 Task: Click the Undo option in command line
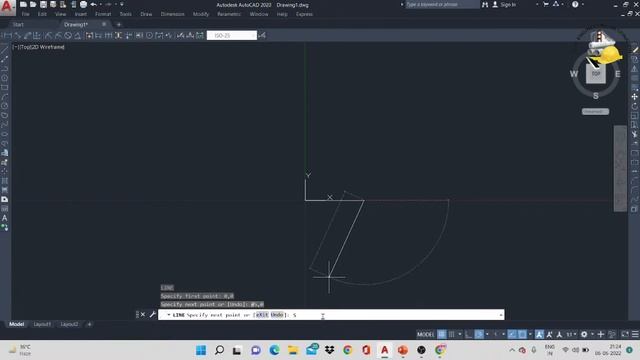coord(277,315)
